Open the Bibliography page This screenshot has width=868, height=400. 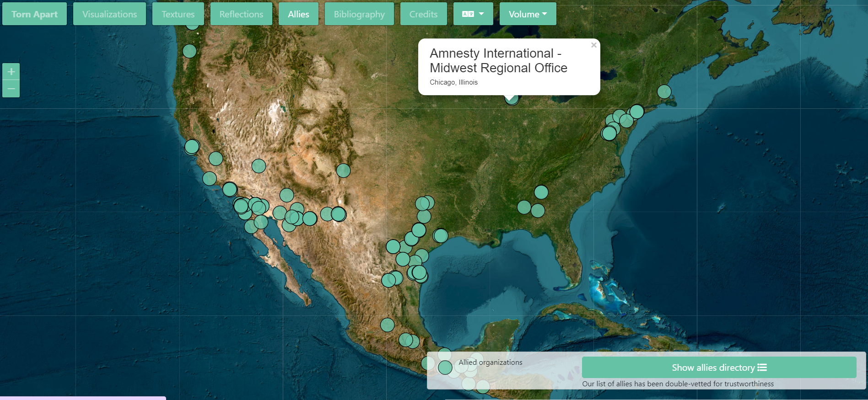pos(359,14)
